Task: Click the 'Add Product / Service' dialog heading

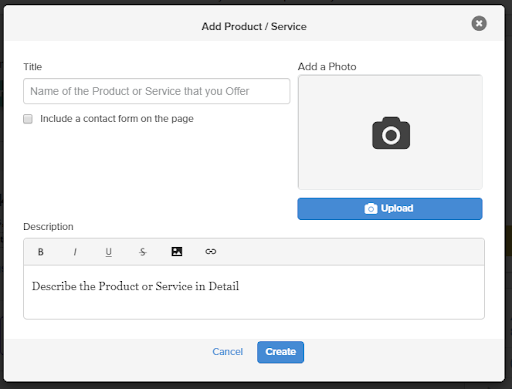Action: tap(254, 26)
